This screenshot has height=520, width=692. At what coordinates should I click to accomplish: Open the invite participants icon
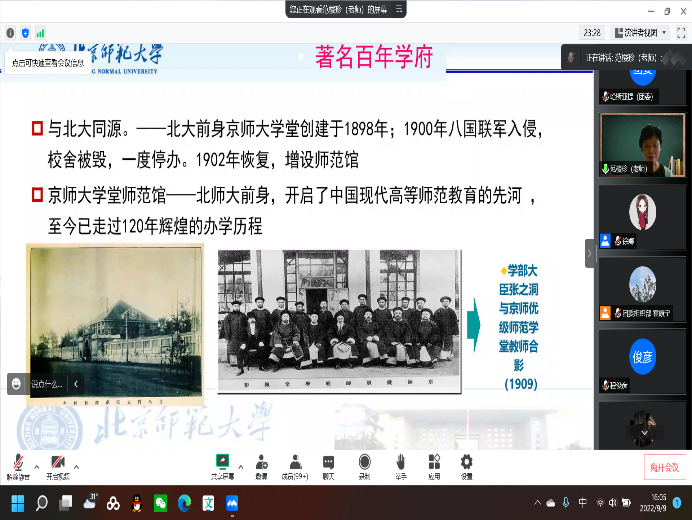[261, 463]
